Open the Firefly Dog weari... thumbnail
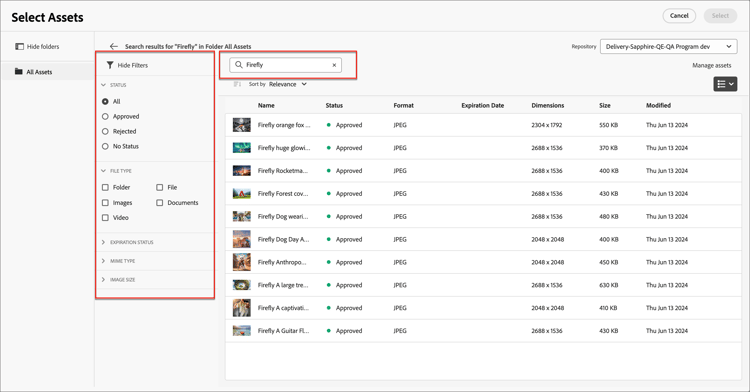This screenshot has height=392, width=750. pos(242,217)
